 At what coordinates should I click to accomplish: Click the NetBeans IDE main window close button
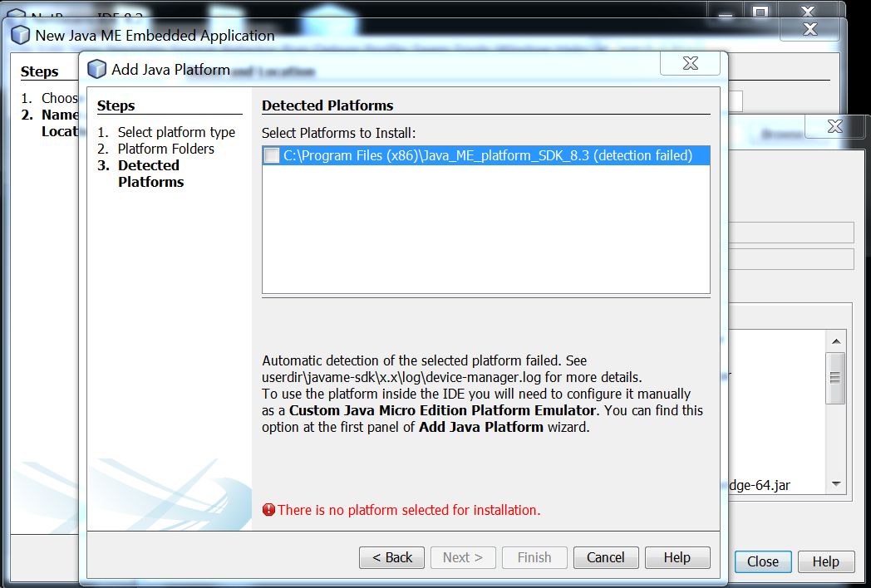[x=808, y=9]
